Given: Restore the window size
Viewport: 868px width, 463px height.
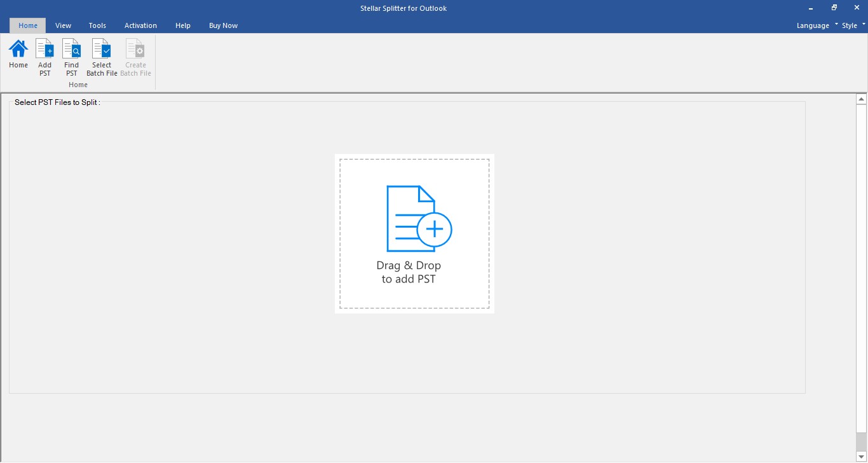Looking at the screenshot, I should (x=834, y=8).
